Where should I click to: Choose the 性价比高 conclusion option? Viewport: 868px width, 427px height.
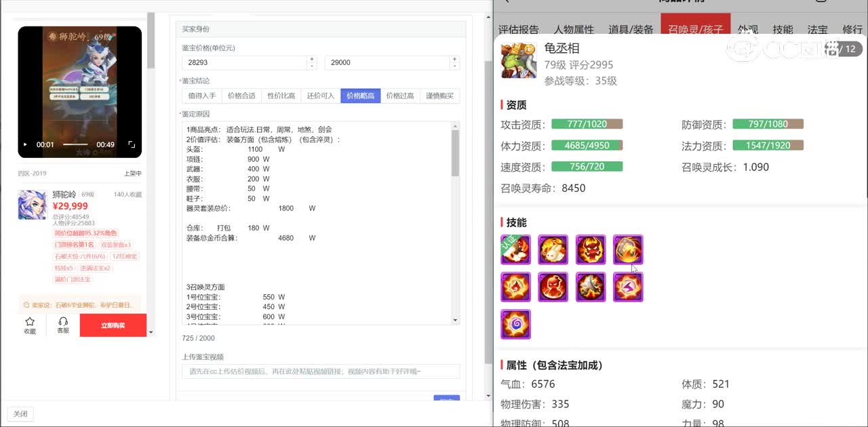point(281,96)
